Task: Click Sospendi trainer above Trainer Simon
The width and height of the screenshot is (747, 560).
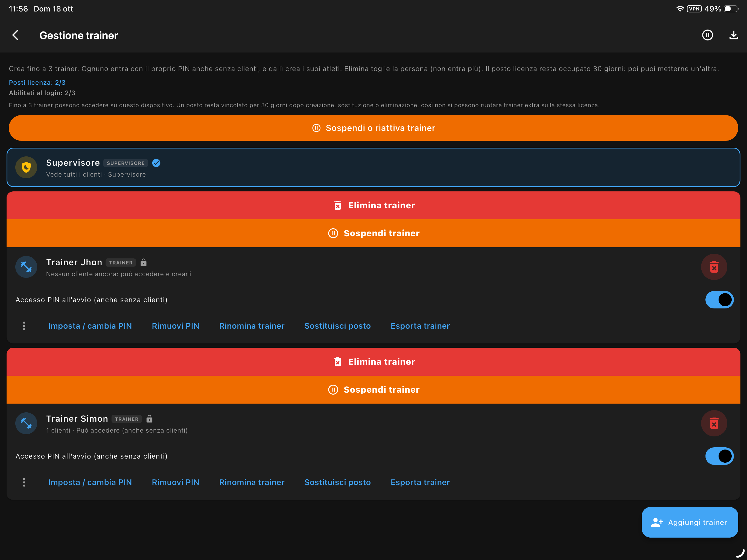Action: [x=373, y=390]
